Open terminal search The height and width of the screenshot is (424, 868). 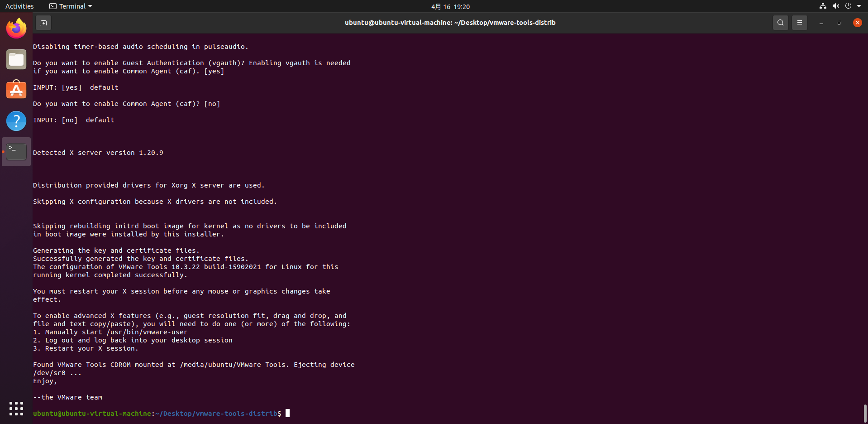point(781,23)
